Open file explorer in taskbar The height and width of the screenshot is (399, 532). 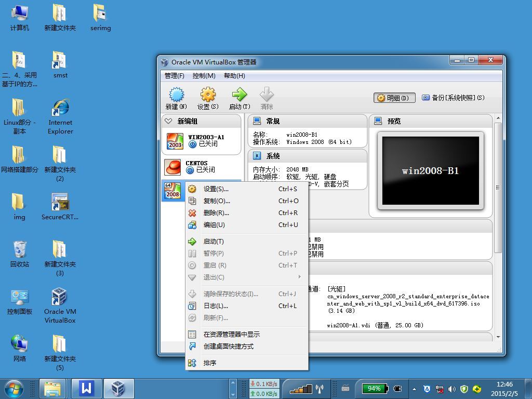click(x=52, y=389)
